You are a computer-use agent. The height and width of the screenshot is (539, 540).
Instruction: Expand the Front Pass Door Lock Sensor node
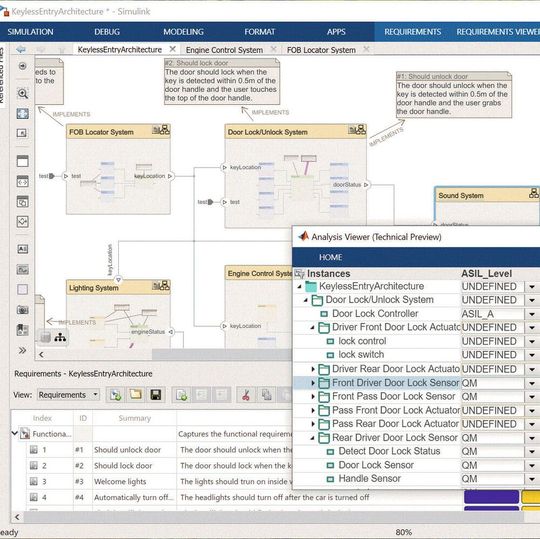[313, 396]
